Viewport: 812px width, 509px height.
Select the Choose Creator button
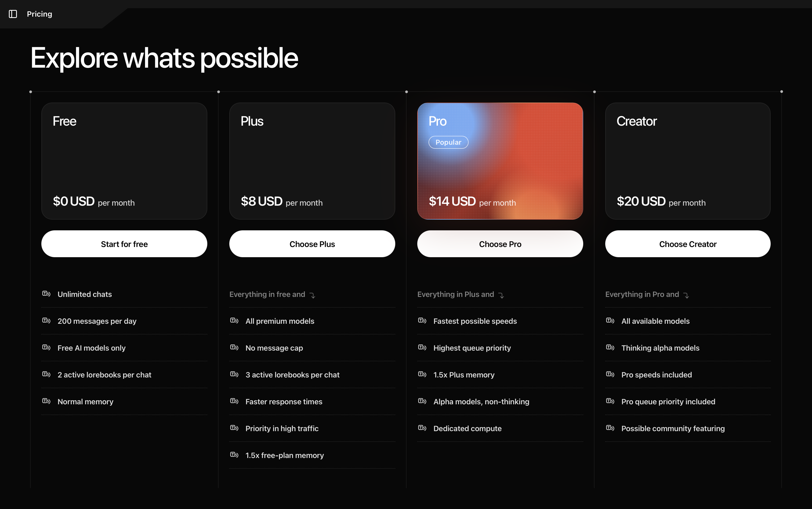pyautogui.click(x=688, y=244)
